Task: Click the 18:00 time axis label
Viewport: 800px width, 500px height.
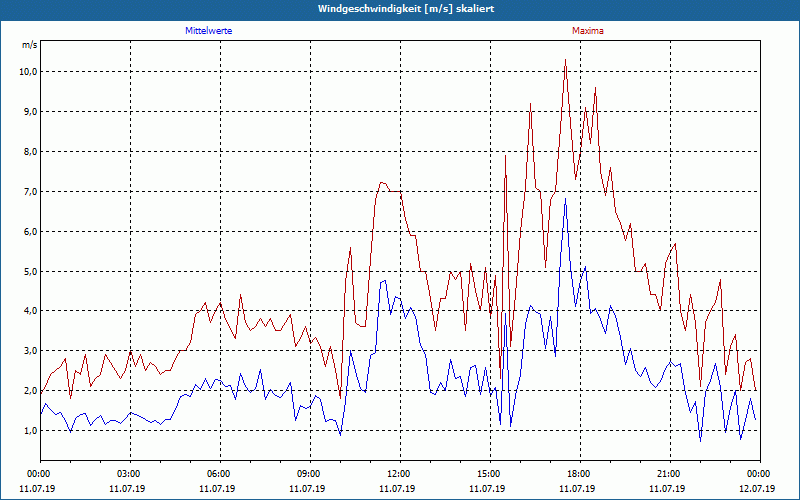Action: coord(577,474)
